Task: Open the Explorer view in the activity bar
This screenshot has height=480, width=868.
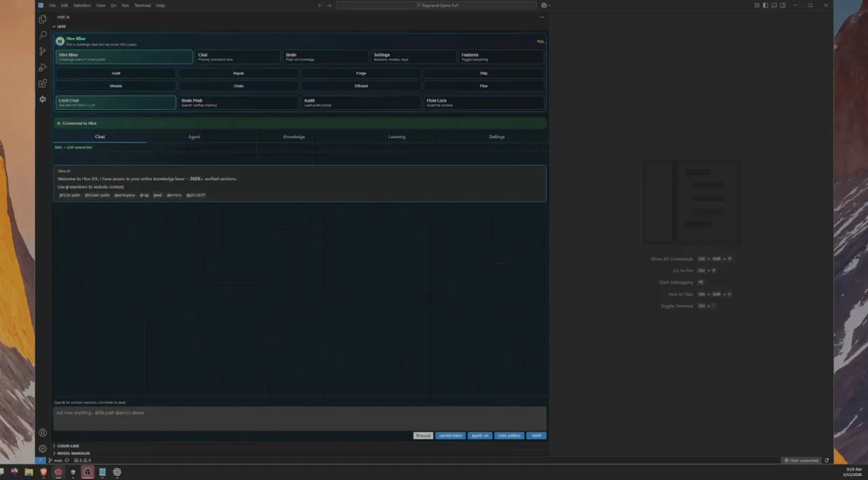Action: point(43,19)
